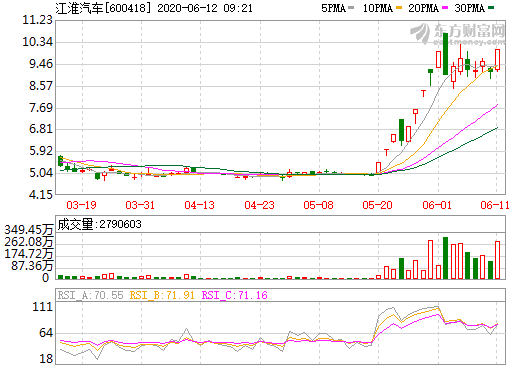Click the 03-19 date label

(x=81, y=205)
